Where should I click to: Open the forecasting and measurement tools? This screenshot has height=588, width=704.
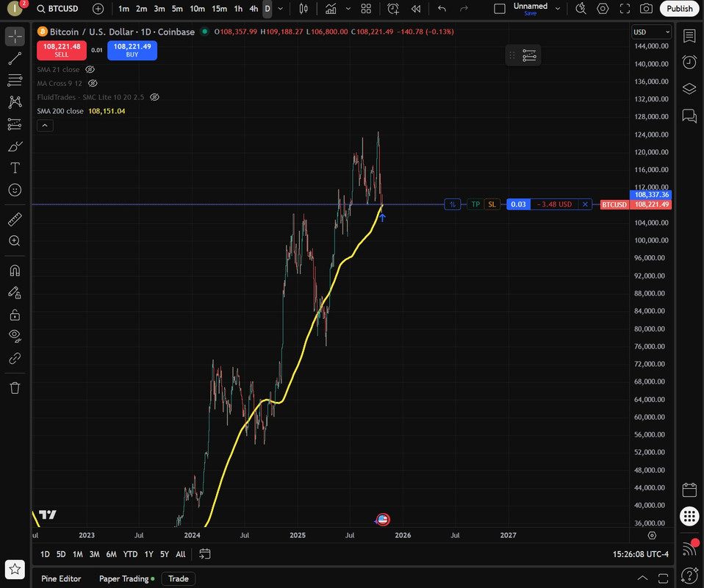click(15, 124)
